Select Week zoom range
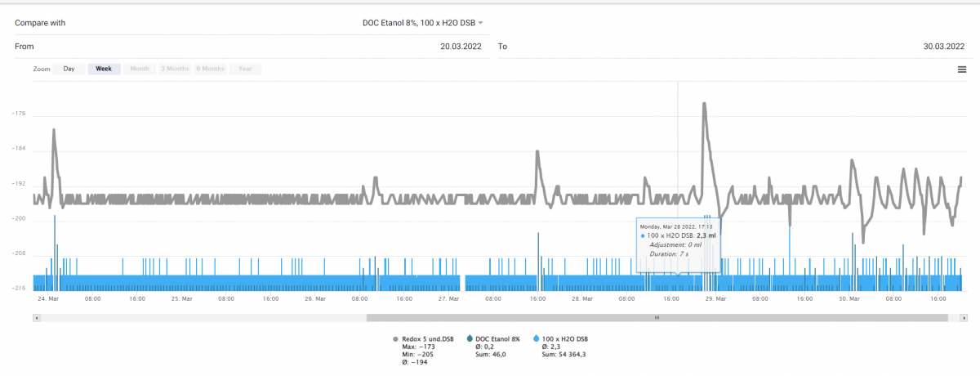 104,69
